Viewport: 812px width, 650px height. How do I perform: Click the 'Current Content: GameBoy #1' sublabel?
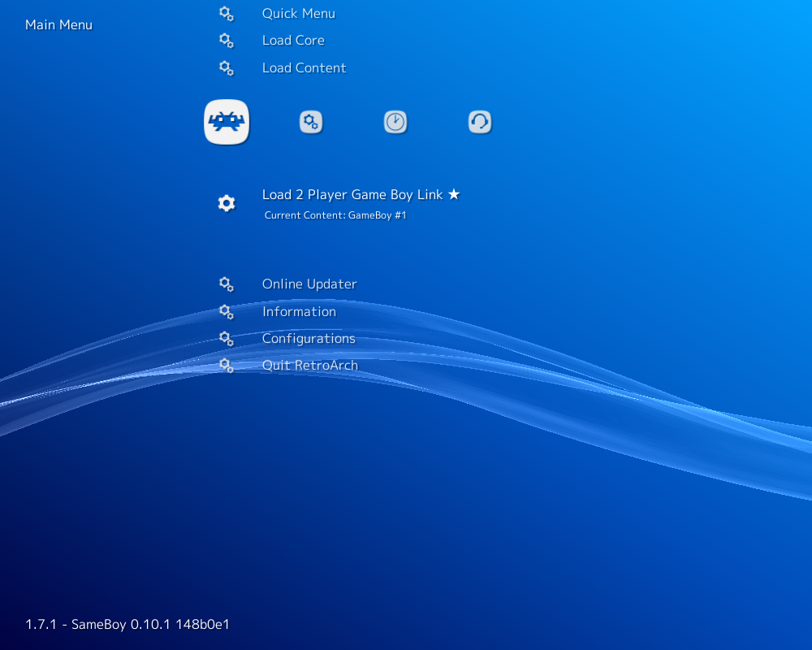click(335, 215)
